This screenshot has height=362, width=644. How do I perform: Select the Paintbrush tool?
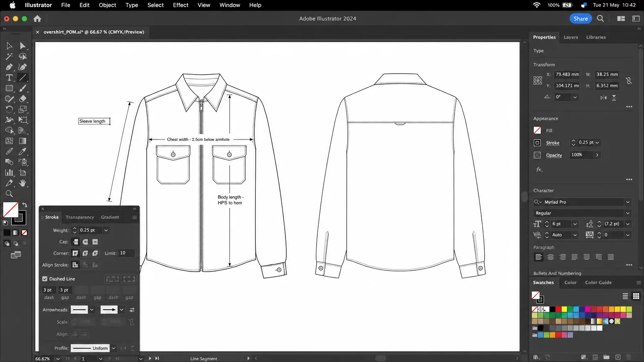[23, 88]
